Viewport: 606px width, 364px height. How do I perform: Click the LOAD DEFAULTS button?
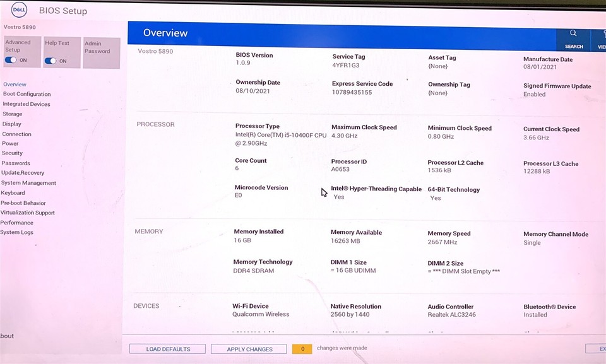tap(167, 349)
